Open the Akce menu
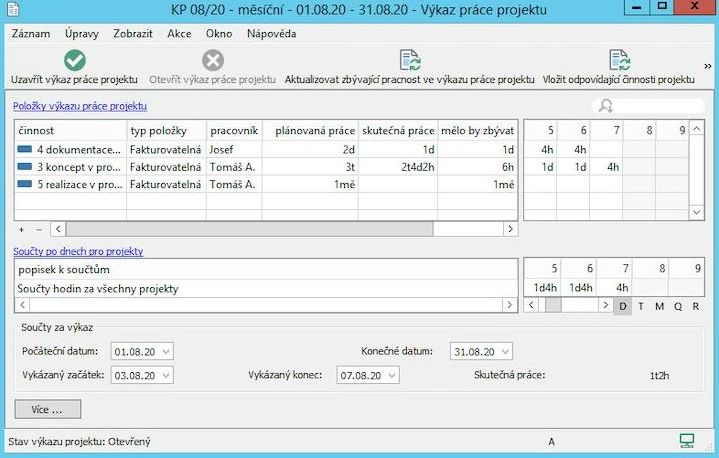 point(179,33)
